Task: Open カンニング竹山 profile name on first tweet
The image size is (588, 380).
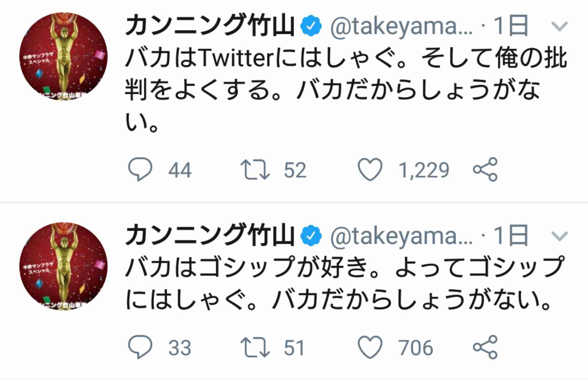Action: click(x=210, y=26)
